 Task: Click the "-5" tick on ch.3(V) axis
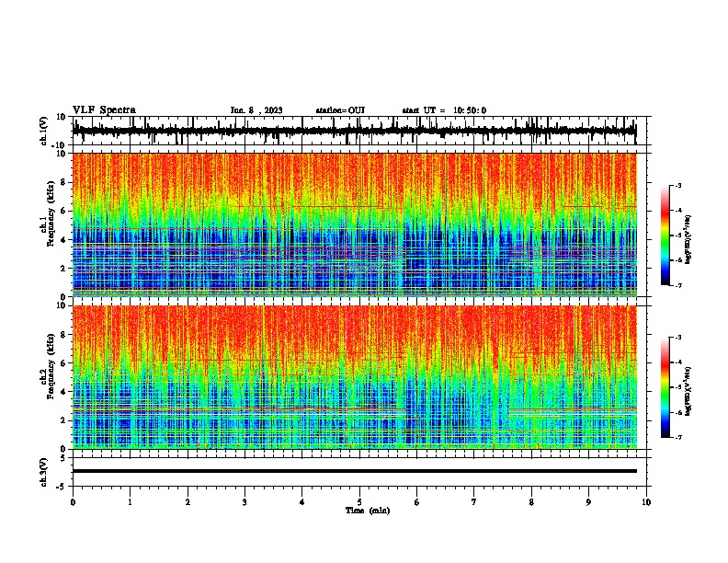click(63, 487)
